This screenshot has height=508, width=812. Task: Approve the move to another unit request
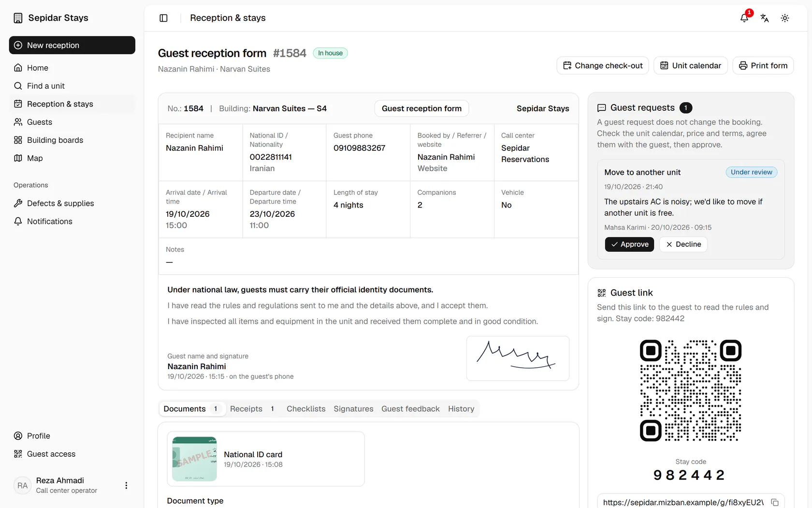[629, 244]
